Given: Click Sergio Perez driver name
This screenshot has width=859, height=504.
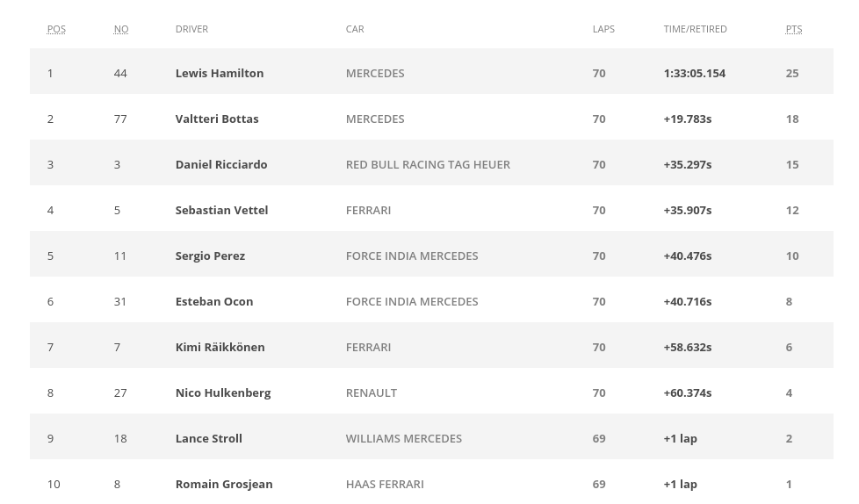Looking at the screenshot, I should 210,256.
